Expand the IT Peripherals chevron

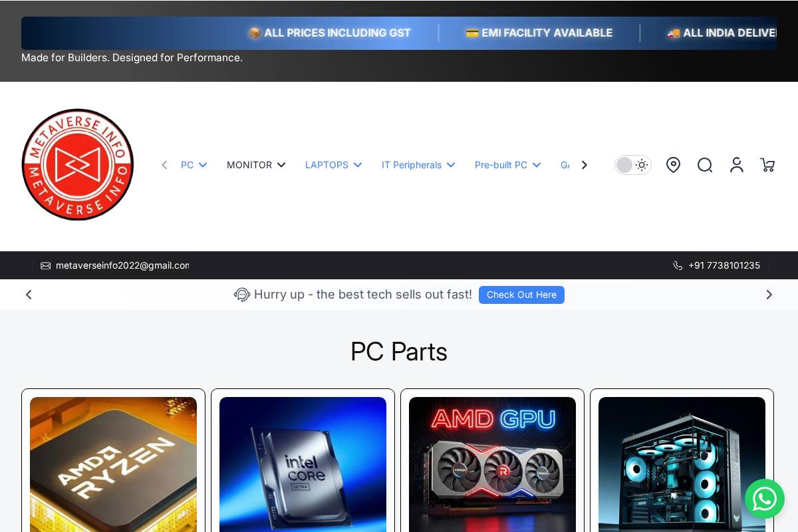(451, 165)
